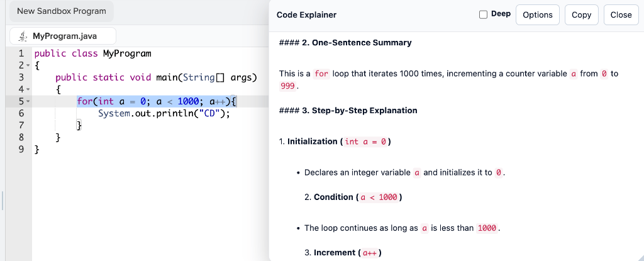The image size is (644, 261).
Task: Open the Code Explainer Options
Action: 537,15
